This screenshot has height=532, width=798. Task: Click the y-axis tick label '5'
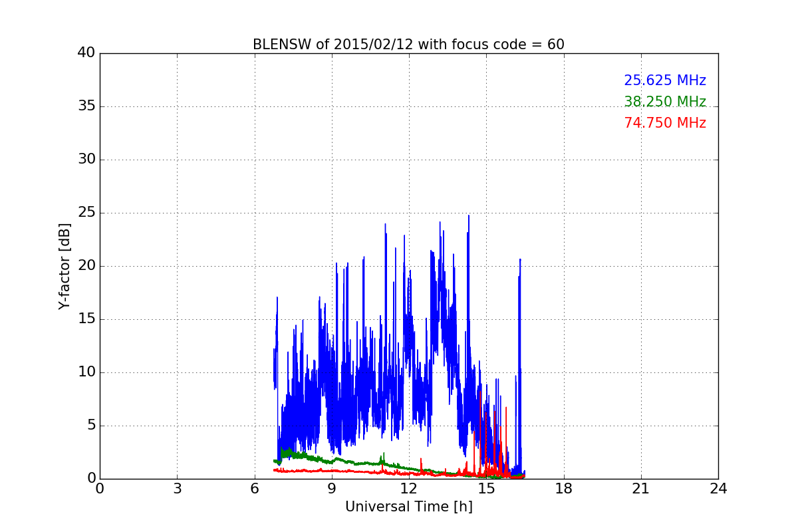(x=90, y=426)
